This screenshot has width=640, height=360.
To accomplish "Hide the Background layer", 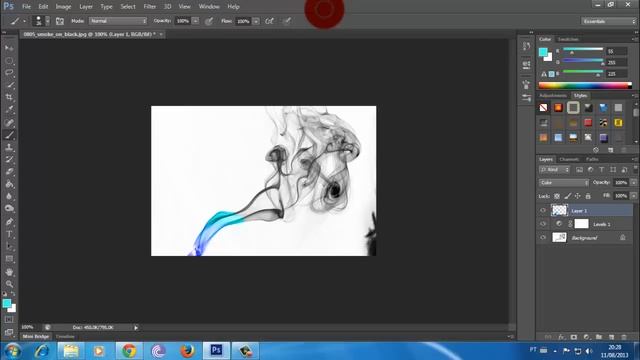I will 543,237.
